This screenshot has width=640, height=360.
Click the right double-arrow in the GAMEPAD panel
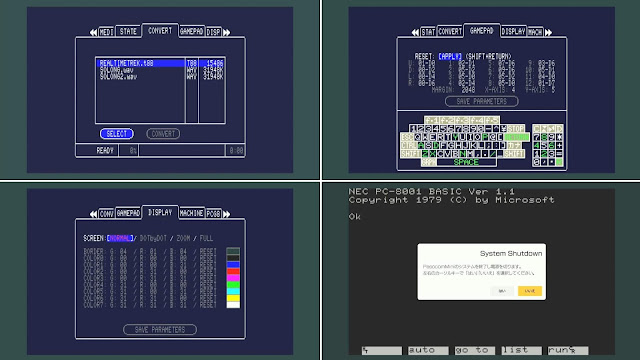[548, 32]
